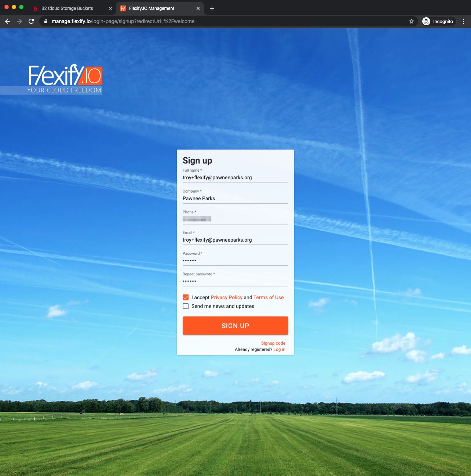Go back to the previous page
Screen dimensions: 471x476
(8, 21)
